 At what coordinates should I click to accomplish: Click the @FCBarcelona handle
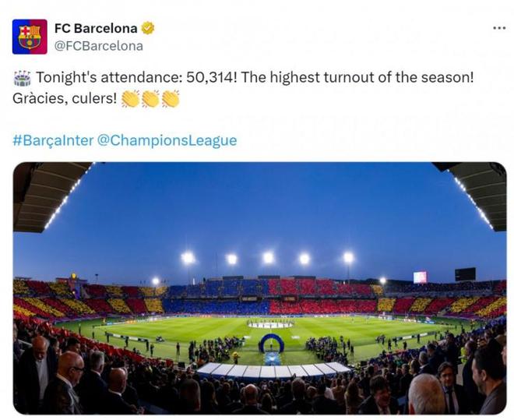(x=98, y=46)
